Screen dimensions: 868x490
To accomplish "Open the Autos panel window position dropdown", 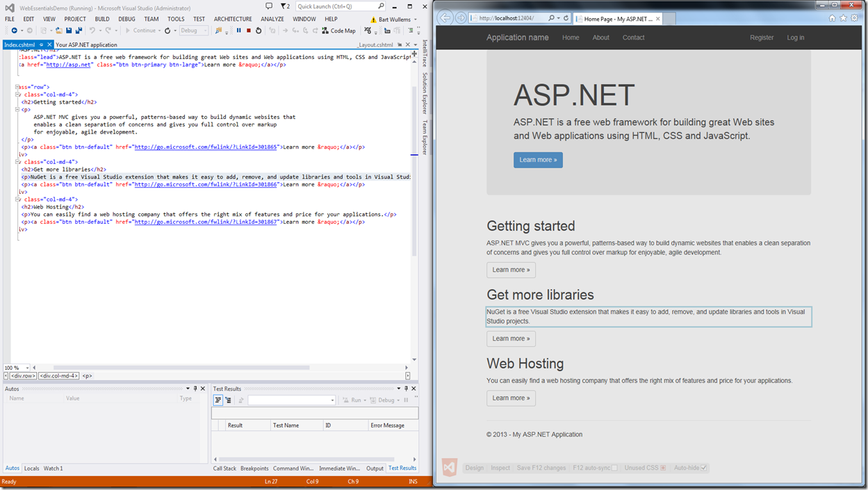I will [188, 389].
